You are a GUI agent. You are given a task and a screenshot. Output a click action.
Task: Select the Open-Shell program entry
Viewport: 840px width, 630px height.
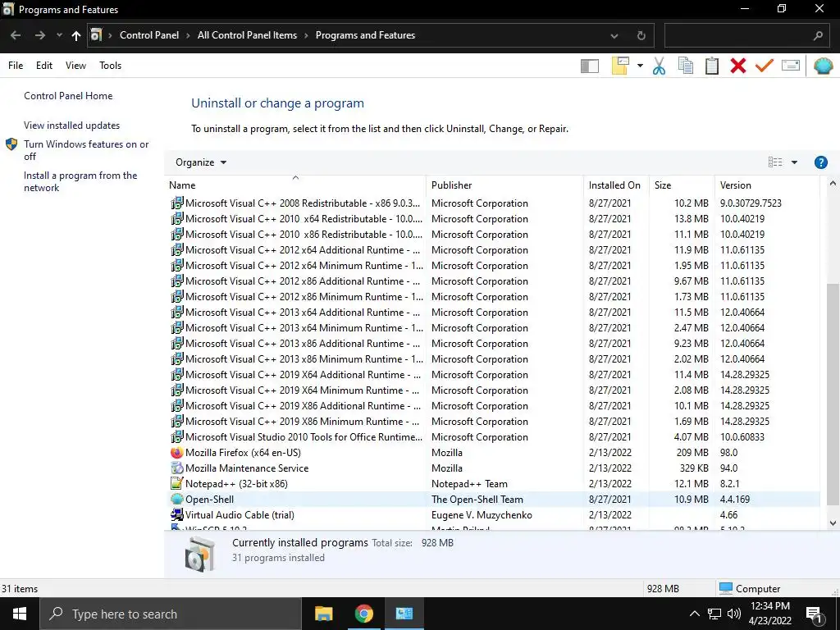493,500
